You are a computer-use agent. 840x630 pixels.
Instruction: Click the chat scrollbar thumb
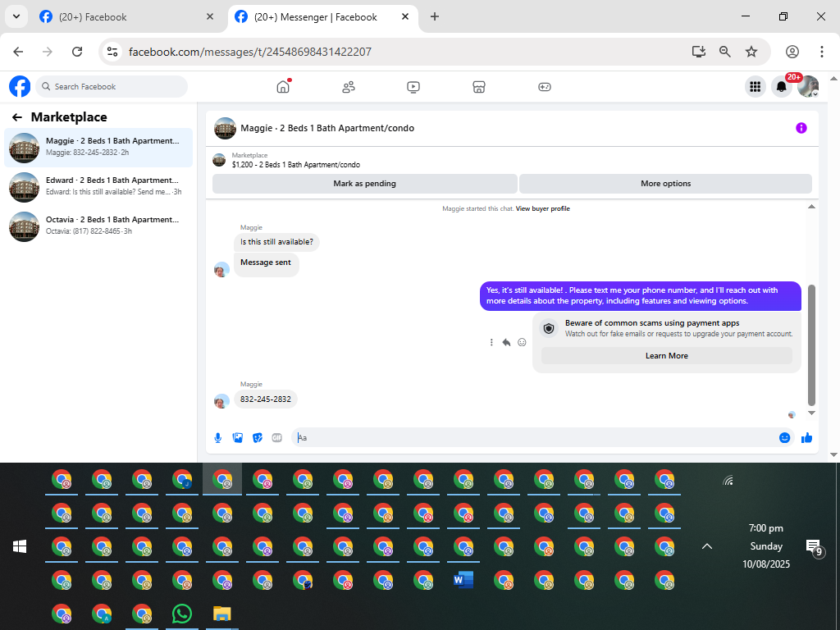(x=811, y=345)
